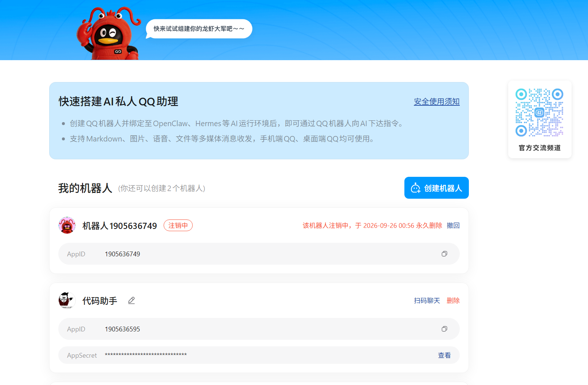Open 扫码聊天 for 代码助手
The width and height of the screenshot is (588, 385).
pyautogui.click(x=427, y=300)
